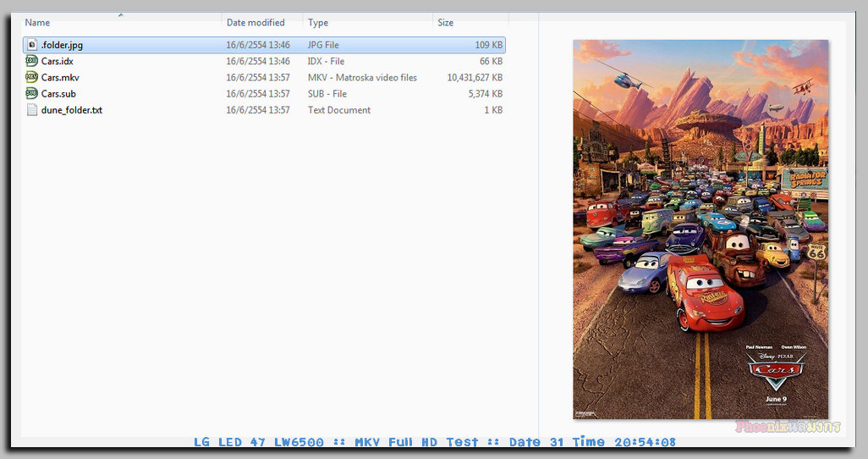This screenshot has width=868, height=459.
Task: Select the .folder.jpg file icon
Action: [x=32, y=45]
